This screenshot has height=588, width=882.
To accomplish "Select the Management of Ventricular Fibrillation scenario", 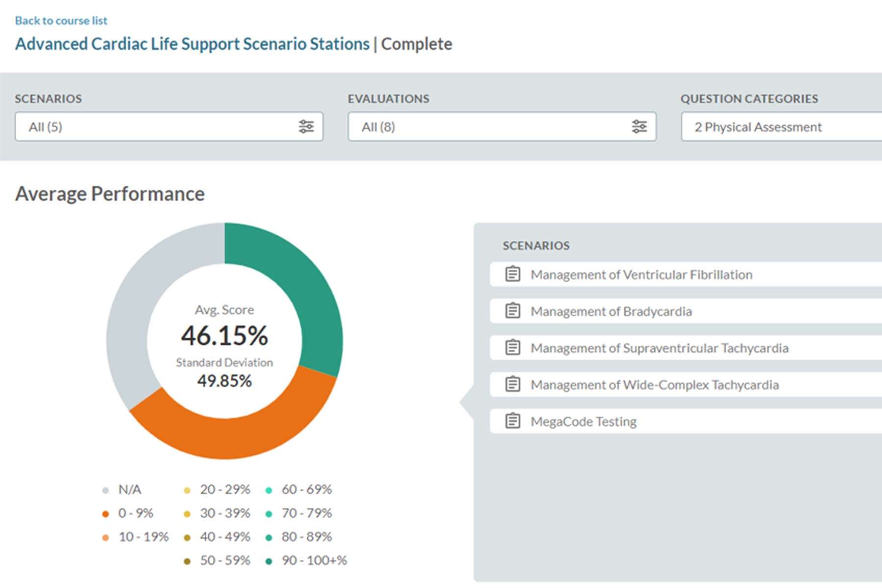I will [x=642, y=274].
